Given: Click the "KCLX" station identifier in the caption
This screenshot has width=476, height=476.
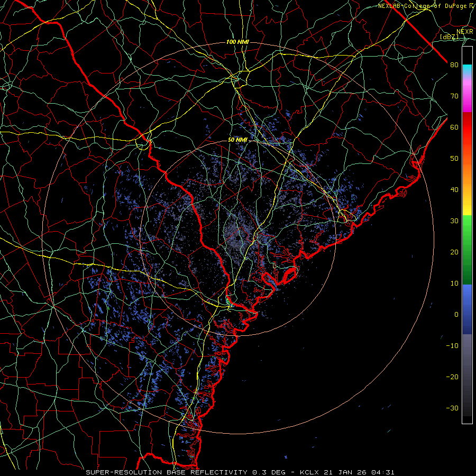Looking at the screenshot, I should 310,472.
